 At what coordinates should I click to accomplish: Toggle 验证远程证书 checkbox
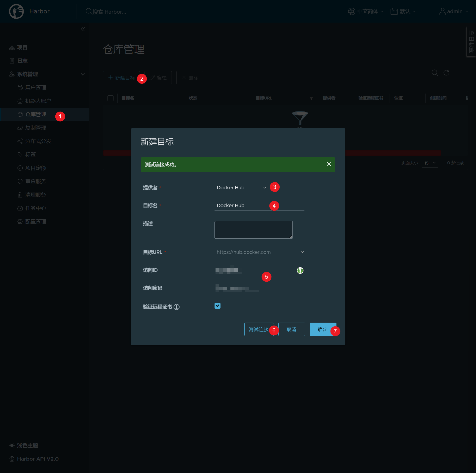(x=218, y=306)
